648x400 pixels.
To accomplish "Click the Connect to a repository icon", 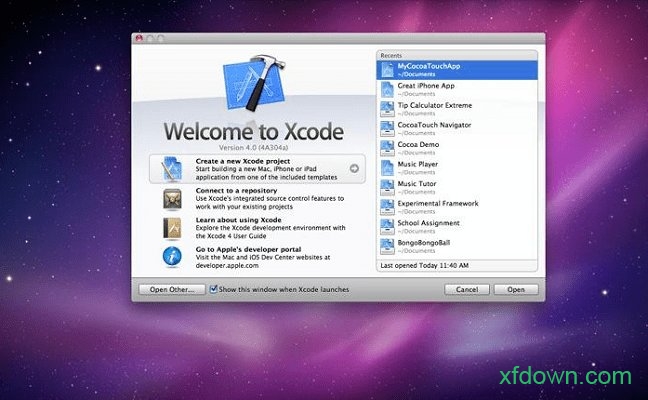I will pos(171,199).
